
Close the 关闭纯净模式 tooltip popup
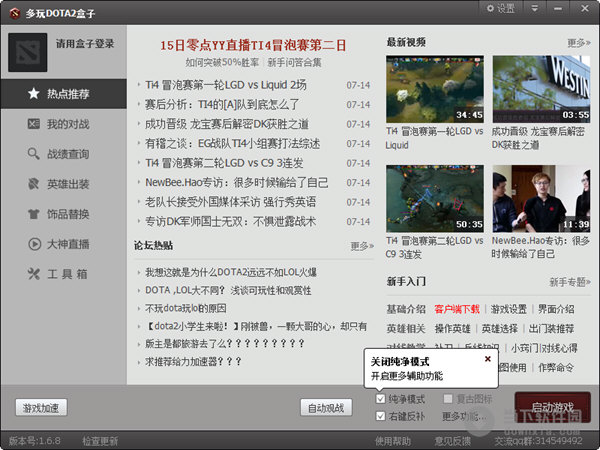click(488, 359)
